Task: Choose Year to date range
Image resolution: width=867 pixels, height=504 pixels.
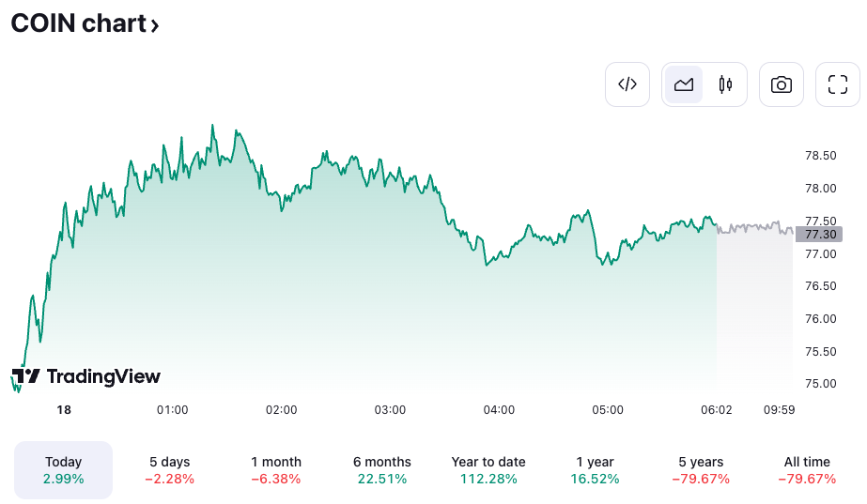Action: [x=488, y=469]
